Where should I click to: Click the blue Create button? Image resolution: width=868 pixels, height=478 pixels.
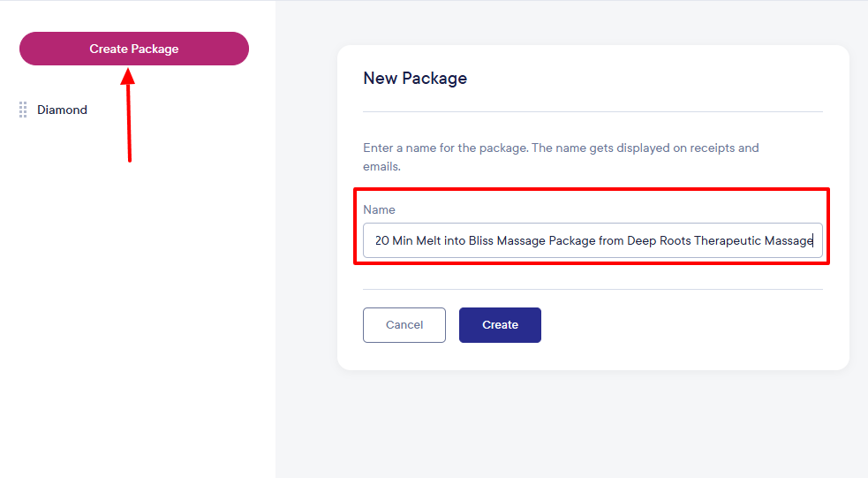pos(500,325)
